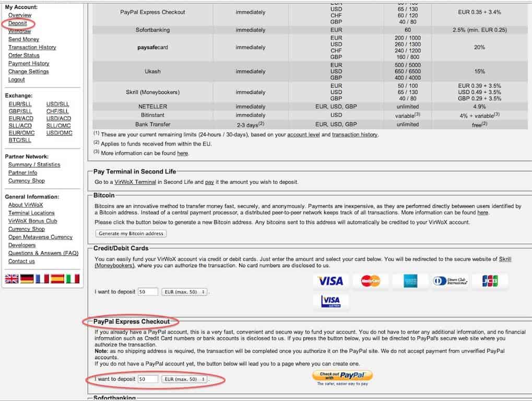This screenshot has width=532, height=401.
Task: Follow the transaction history link in footnote
Action: (x=354, y=135)
